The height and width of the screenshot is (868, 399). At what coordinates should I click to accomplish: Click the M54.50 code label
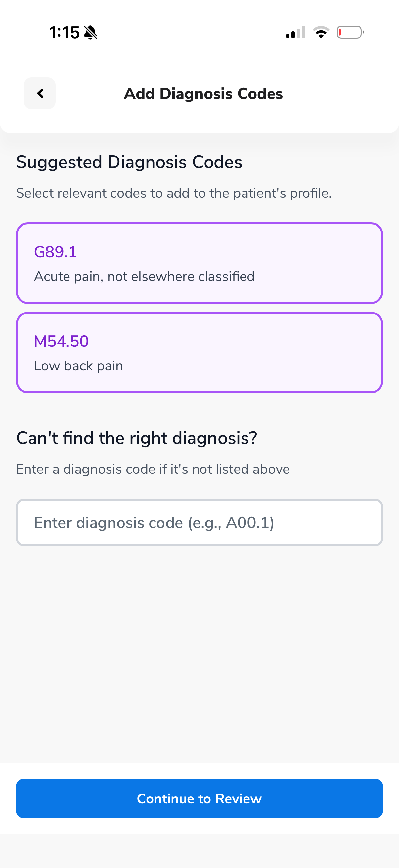[x=61, y=341]
